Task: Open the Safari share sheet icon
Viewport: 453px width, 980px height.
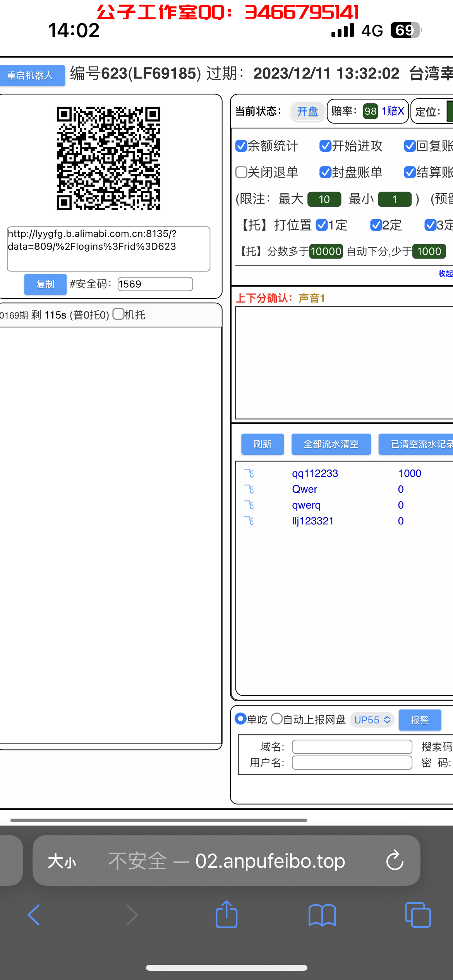Action: coord(226,914)
